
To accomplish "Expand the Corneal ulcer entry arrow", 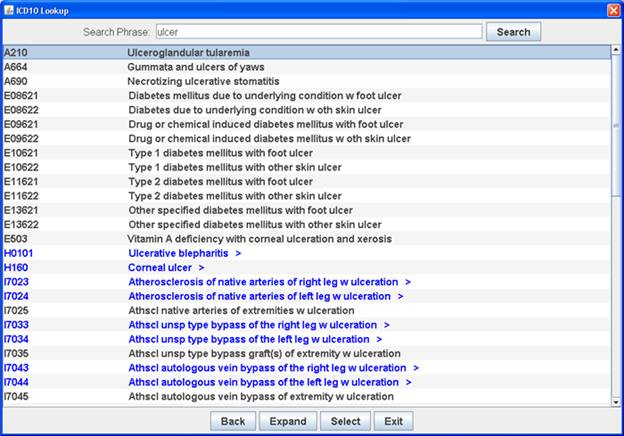I will (201, 268).
